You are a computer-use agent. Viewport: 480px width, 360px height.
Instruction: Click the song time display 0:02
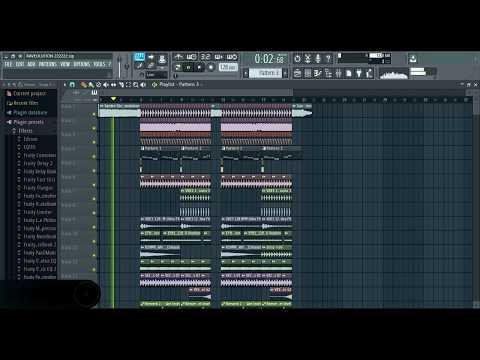coord(269,59)
